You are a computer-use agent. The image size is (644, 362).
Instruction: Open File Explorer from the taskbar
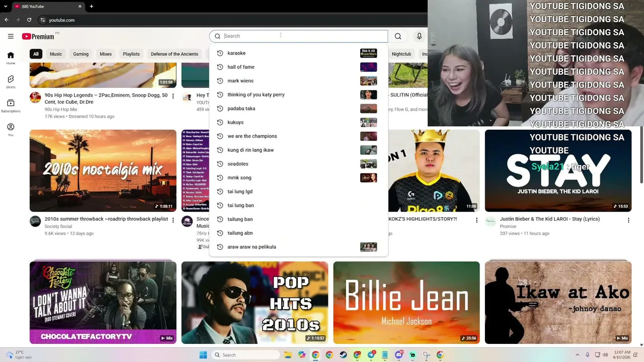288,355
